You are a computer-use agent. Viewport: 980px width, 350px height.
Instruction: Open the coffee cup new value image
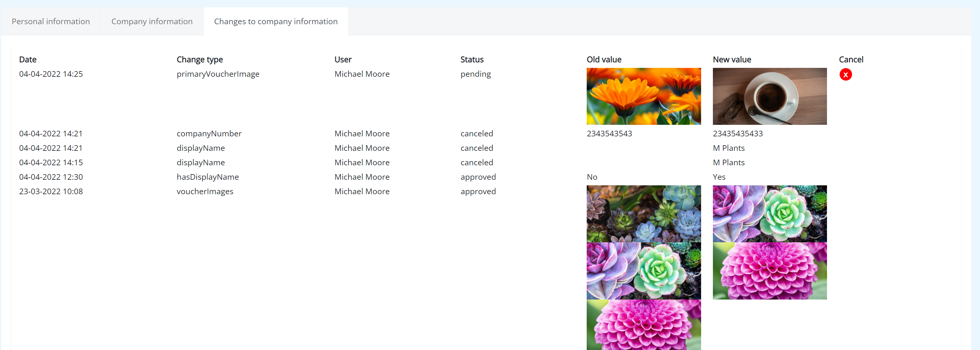[x=769, y=97]
